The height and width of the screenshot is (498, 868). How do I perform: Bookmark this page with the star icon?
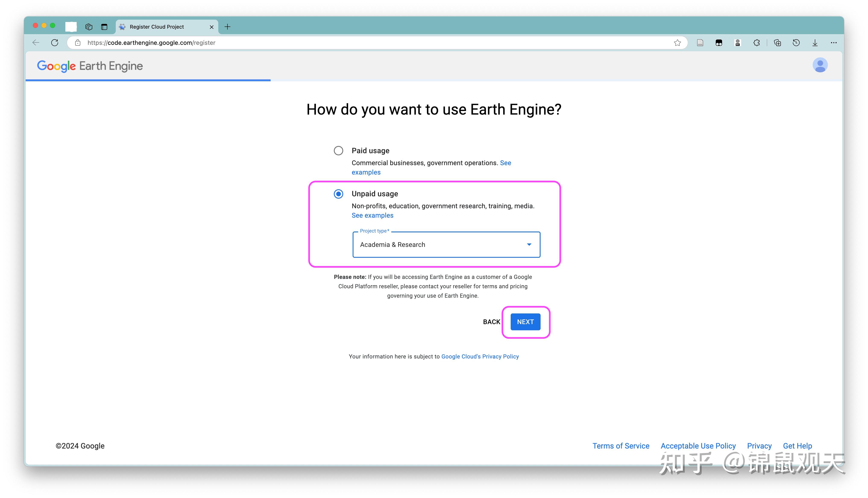click(x=677, y=43)
